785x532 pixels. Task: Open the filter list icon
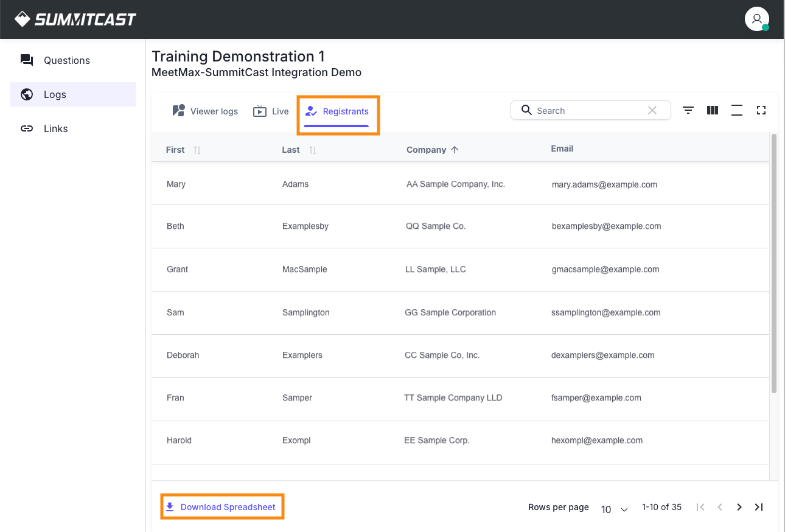[688, 110]
